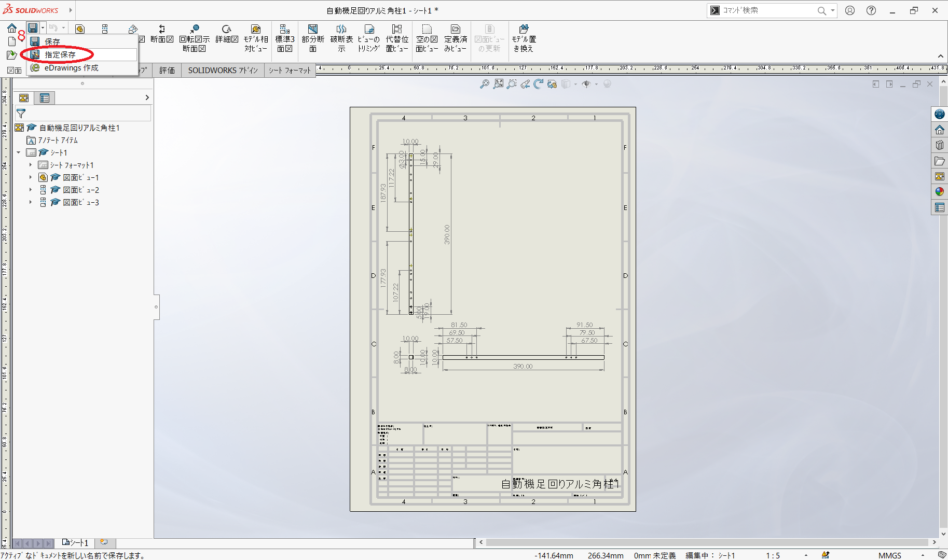Click the Rotate view icon
The height and width of the screenshot is (560, 948).
tap(539, 84)
